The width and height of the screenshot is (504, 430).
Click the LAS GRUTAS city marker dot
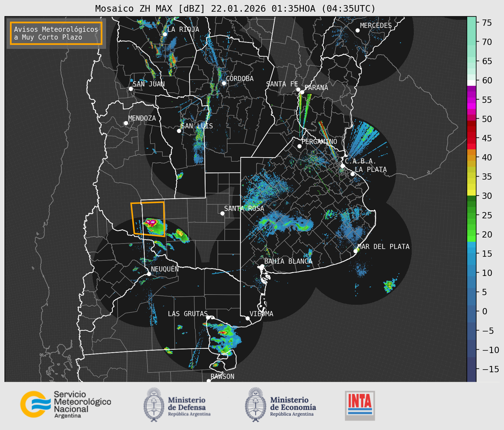[208, 318]
